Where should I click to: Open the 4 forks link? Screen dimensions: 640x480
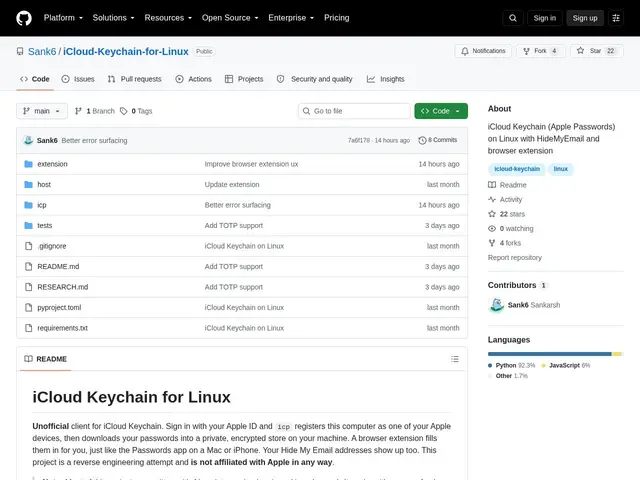(504, 243)
